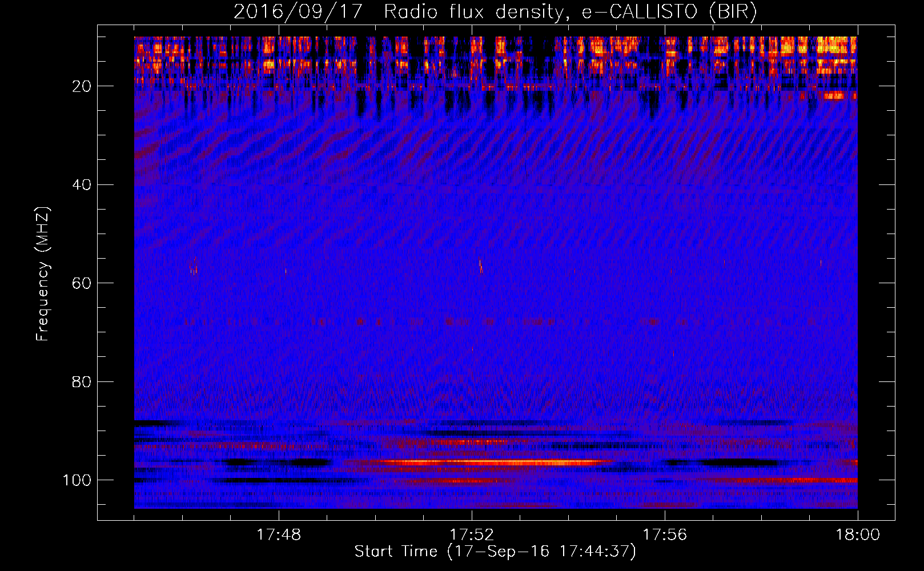Click the '40' frequency tick label
This screenshot has height=571, width=924.
82,185
